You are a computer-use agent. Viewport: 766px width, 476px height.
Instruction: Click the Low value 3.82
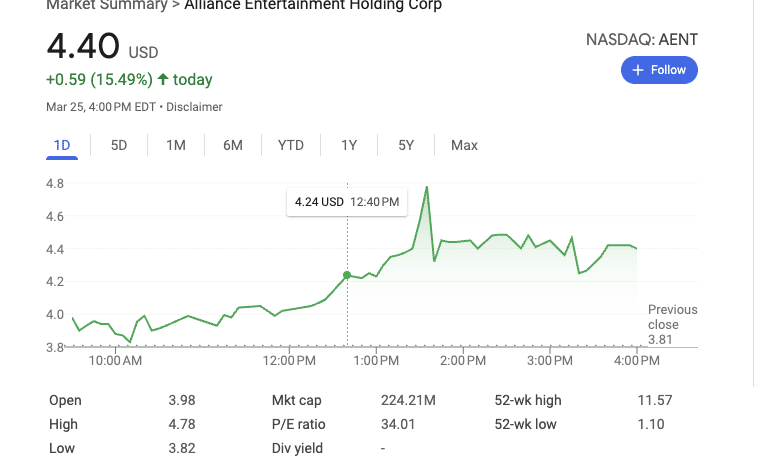182,448
